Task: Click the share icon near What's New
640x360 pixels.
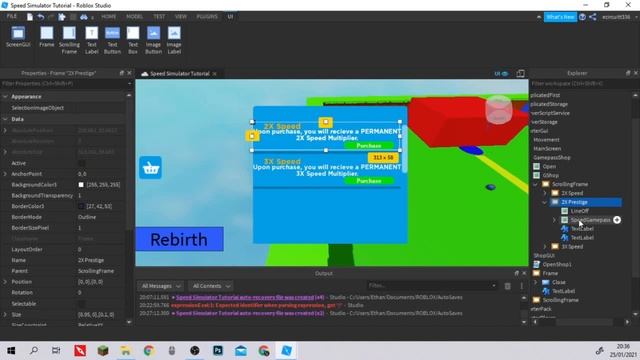Action: [x=593, y=17]
